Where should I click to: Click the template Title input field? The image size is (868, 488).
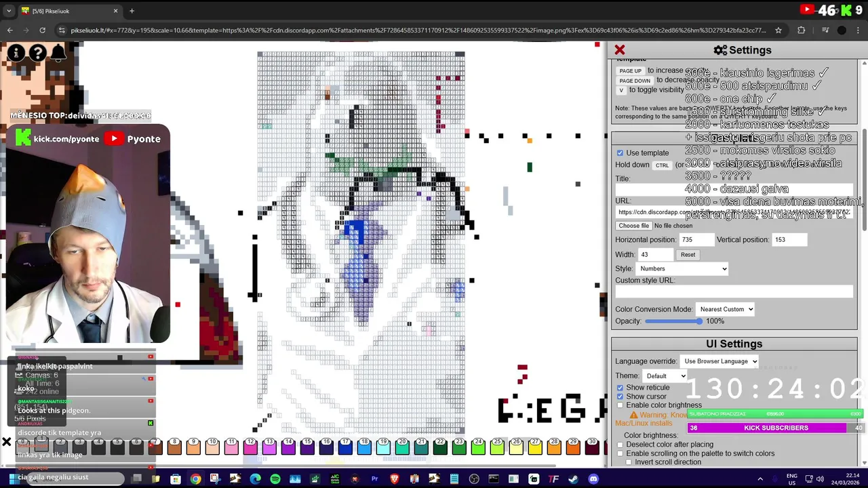point(734,190)
